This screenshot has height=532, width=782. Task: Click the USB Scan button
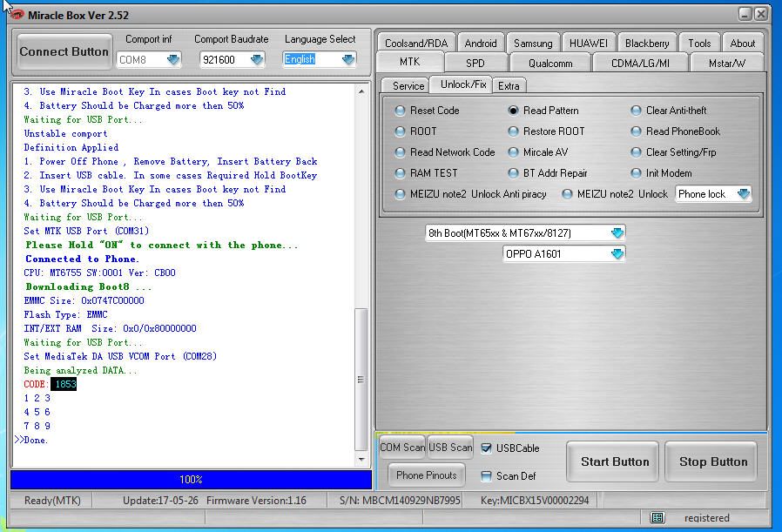(450, 448)
